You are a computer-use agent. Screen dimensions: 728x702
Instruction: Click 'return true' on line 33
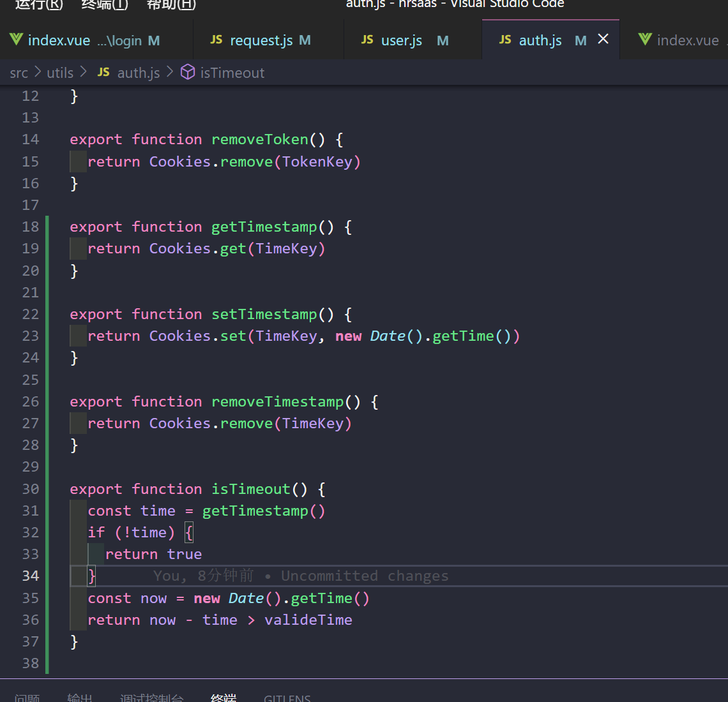tap(154, 554)
